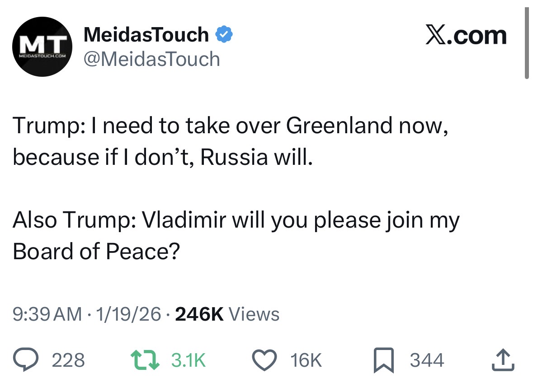
Task: Click the MeidasTouch MT profile avatar
Action: point(42,47)
